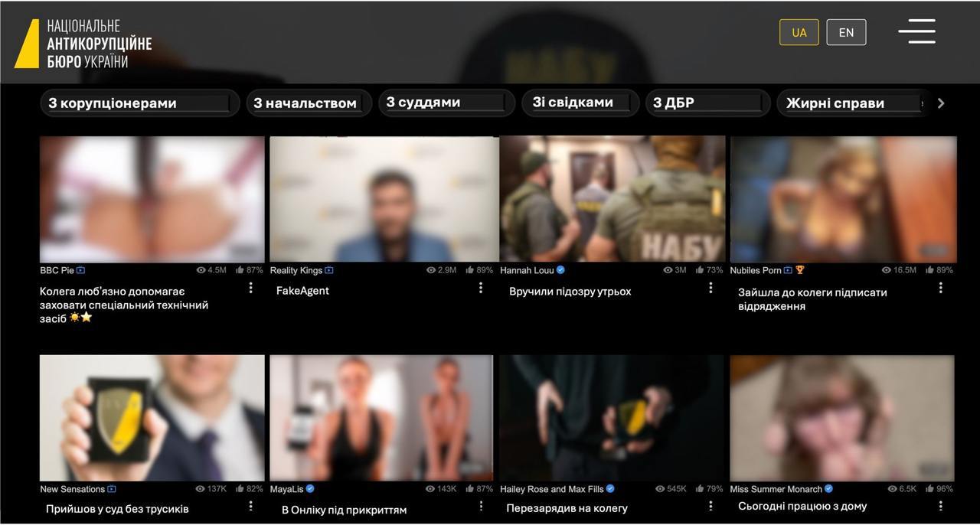
Task: Open the Hannah Louu channel link
Action: pyautogui.click(x=527, y=270)
